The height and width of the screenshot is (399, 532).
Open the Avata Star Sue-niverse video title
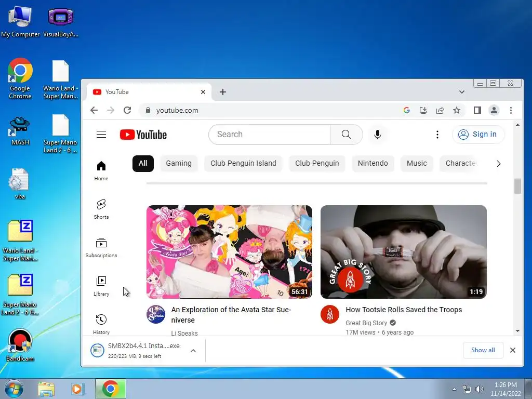231,315
